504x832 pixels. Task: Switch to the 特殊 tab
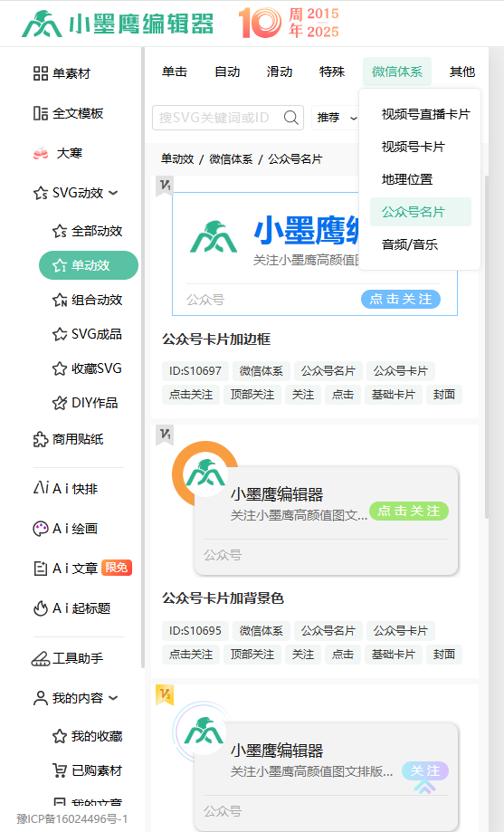click(332, 72)
